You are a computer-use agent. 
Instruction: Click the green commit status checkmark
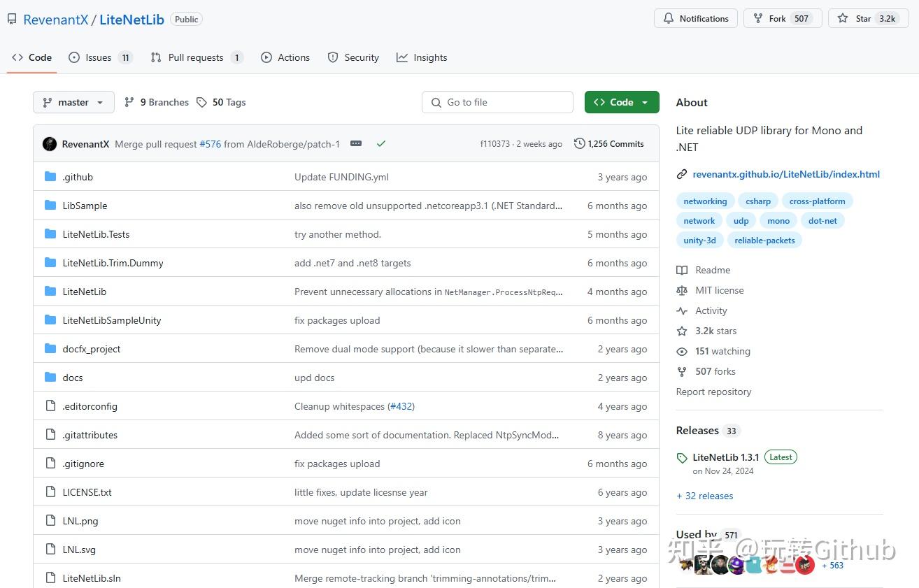pos(381,144)
